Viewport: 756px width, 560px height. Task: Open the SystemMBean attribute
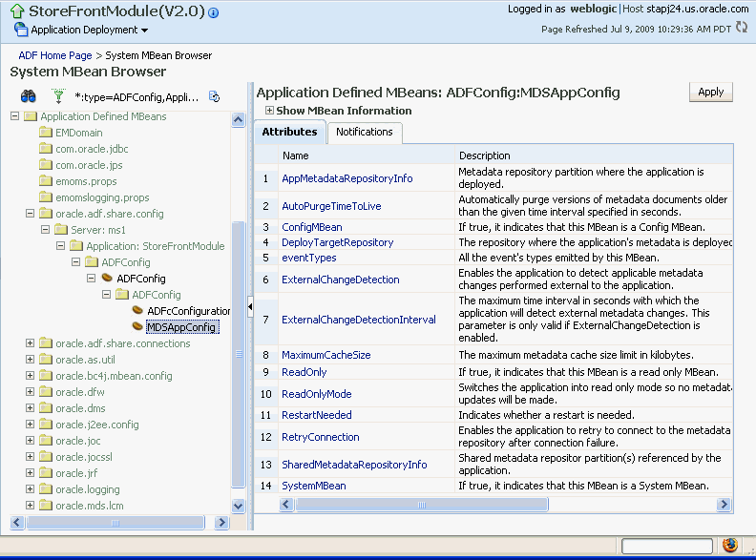[x=313, y=486]
